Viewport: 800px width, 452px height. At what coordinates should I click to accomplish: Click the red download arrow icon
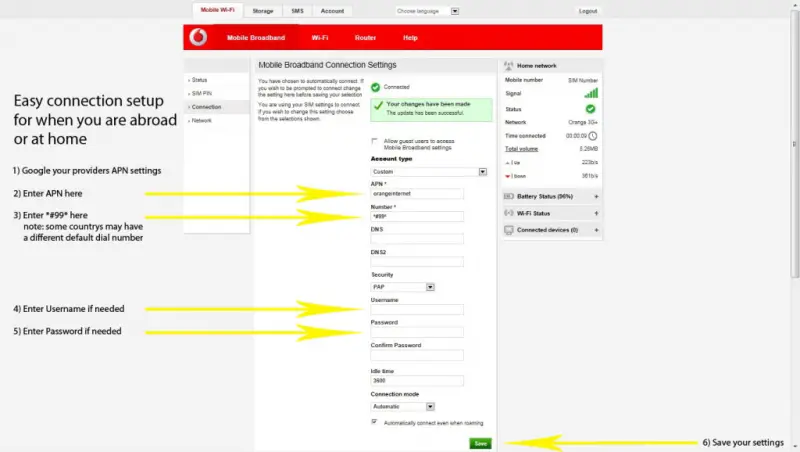[x=507, y=176]
